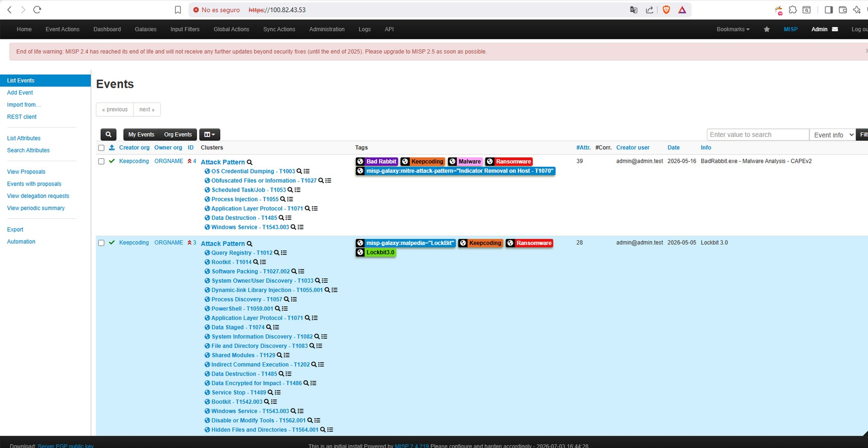Go back using the browser back arrow
The width and height of the screenshot is (868, 448).
tap(9, 10)
